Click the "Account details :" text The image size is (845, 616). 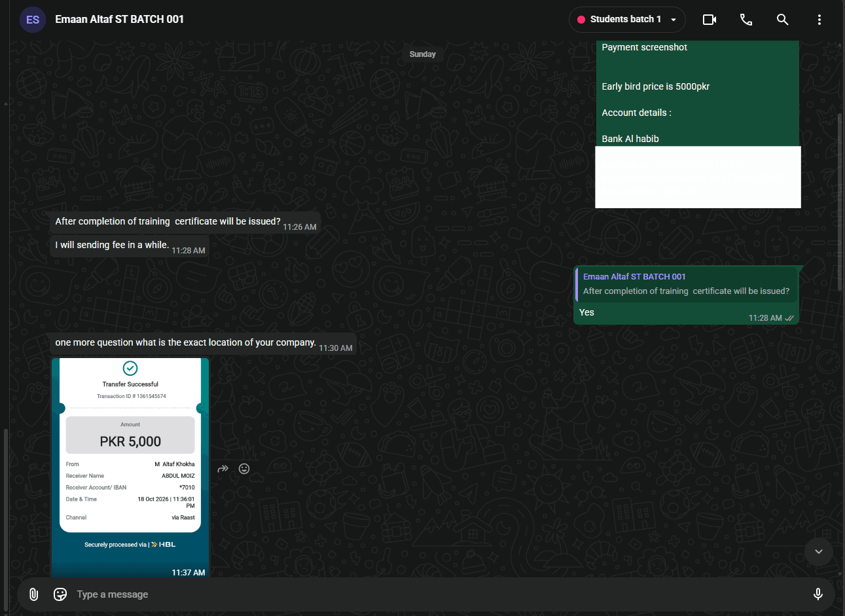click(637, 113)
